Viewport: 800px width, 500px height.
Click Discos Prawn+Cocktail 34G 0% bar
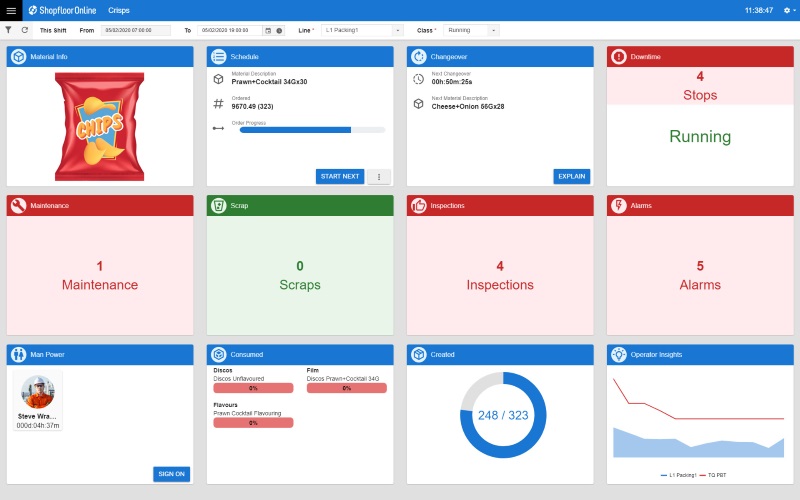click(x=346, y=388)
